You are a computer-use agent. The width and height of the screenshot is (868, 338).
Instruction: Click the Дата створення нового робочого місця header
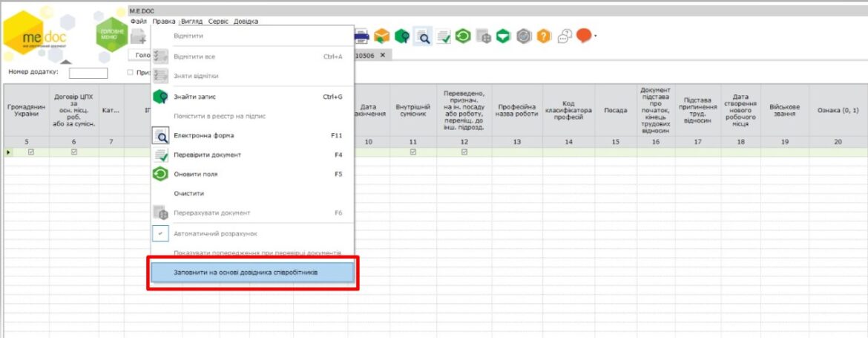pos(740,110)
